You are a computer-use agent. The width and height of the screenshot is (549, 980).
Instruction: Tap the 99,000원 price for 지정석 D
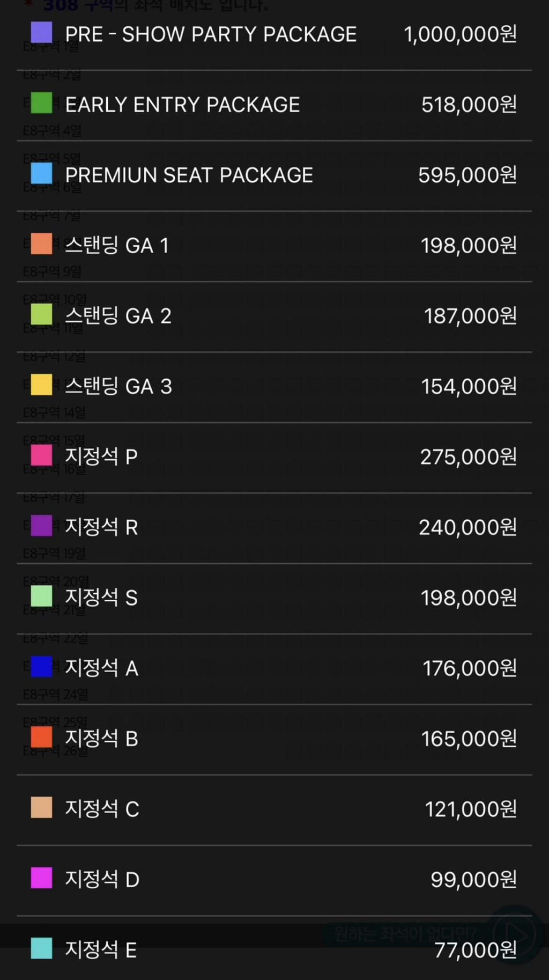473,880
